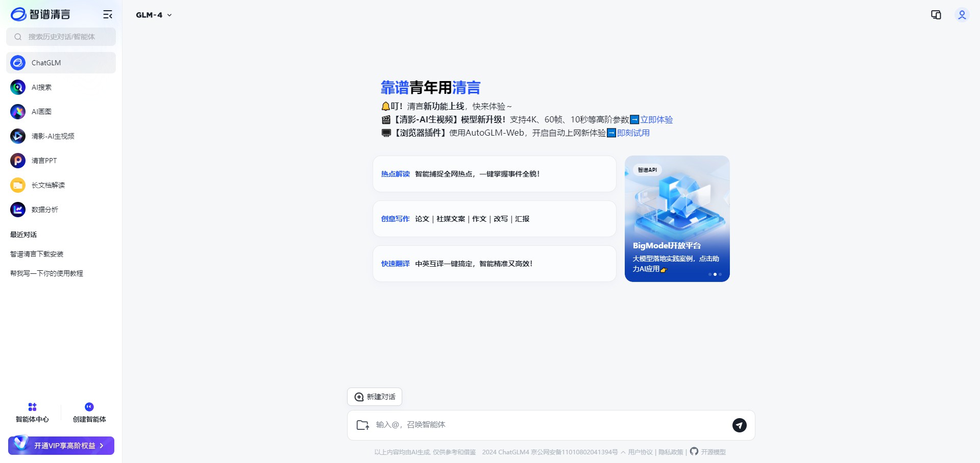Click the send message arrow button
Screen dimensions: 980x463
click(740, 425)
